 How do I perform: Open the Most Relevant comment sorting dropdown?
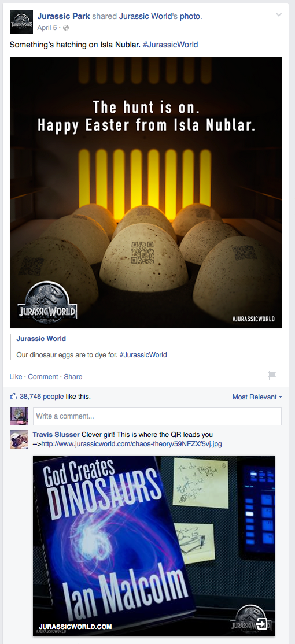coord(257,397)
